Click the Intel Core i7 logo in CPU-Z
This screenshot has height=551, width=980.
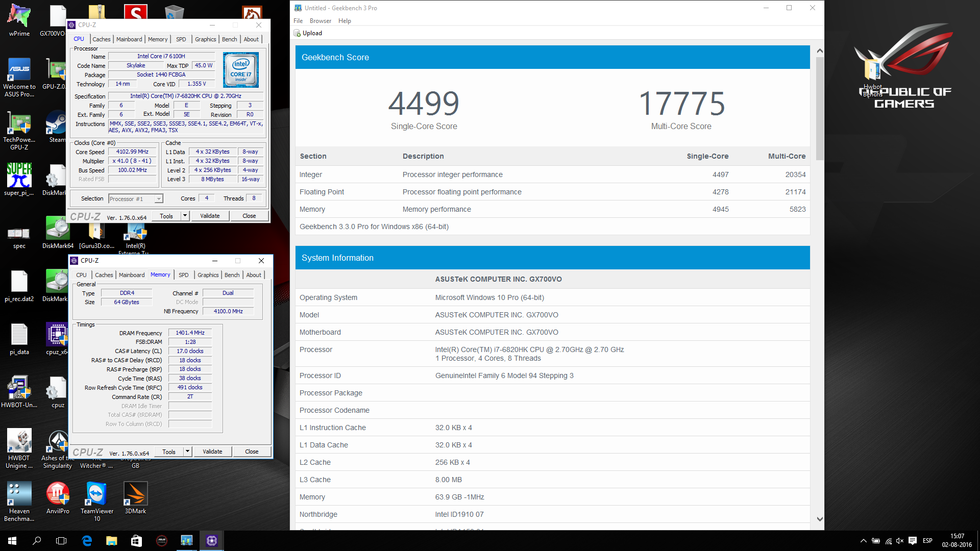point(241,70)
